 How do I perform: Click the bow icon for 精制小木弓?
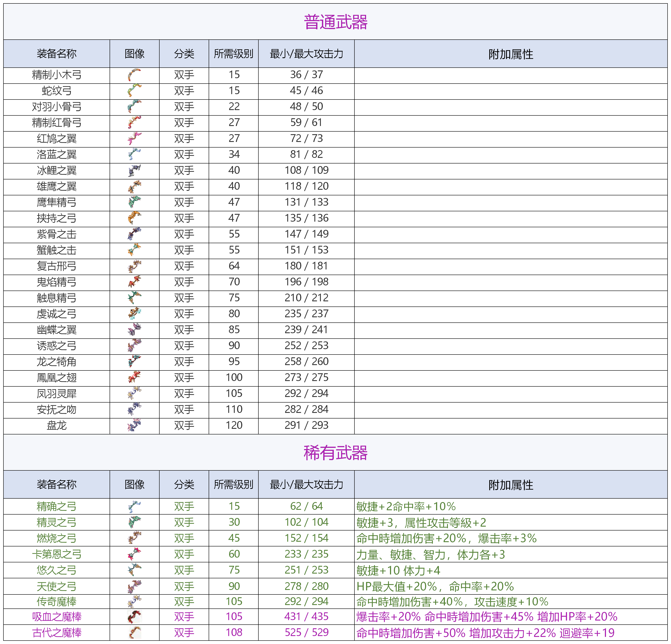pos(134,75)
